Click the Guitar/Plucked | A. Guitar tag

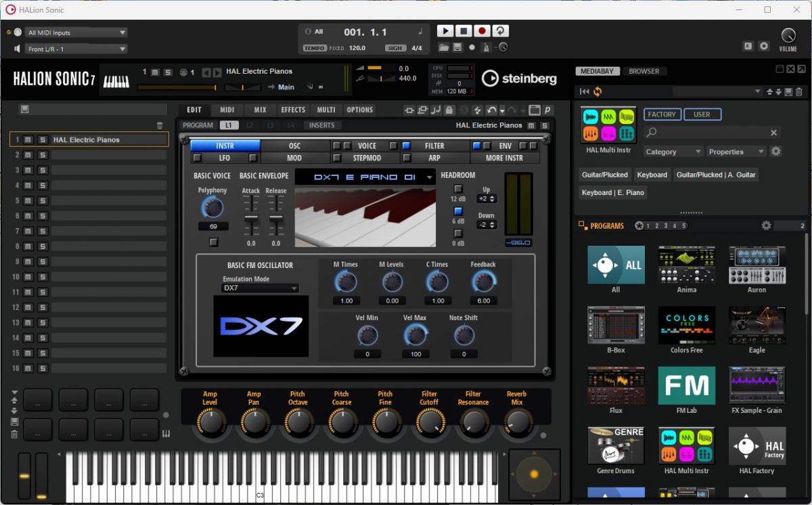point(716,175)
